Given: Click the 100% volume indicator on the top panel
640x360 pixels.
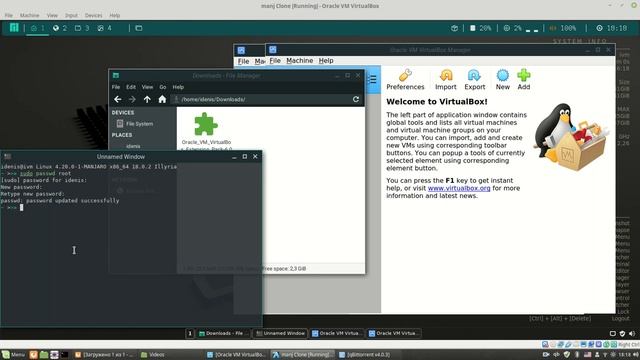Looking at the screenshot, I should (563, 28).
